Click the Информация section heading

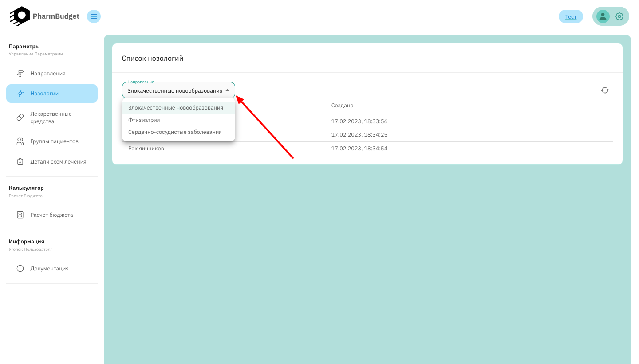[x=27, y=242]
